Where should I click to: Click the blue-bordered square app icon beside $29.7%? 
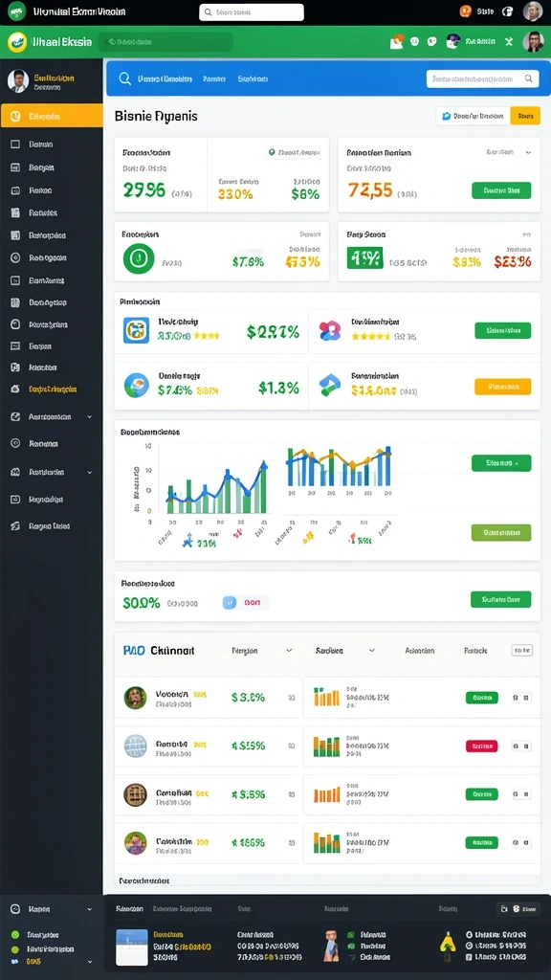[x=136, y=330]
